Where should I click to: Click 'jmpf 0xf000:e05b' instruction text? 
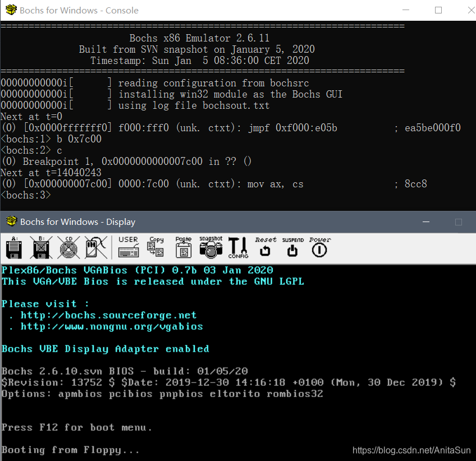(292, 128)
